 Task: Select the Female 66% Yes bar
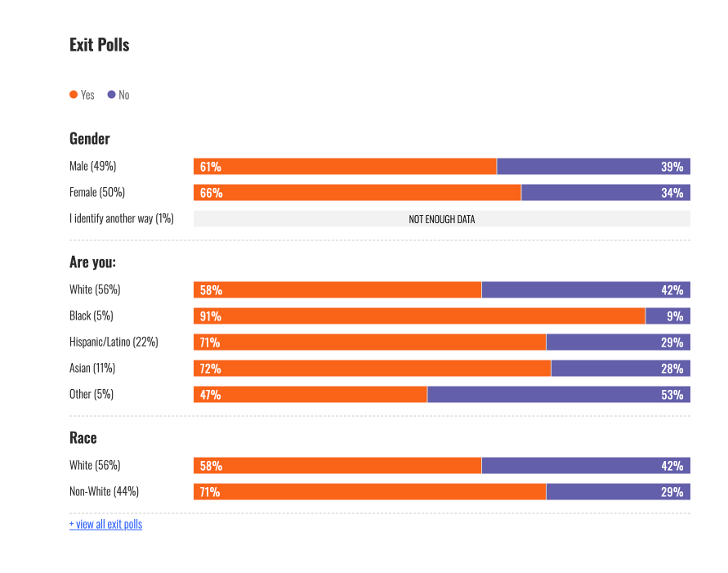(x=357, y=193)
